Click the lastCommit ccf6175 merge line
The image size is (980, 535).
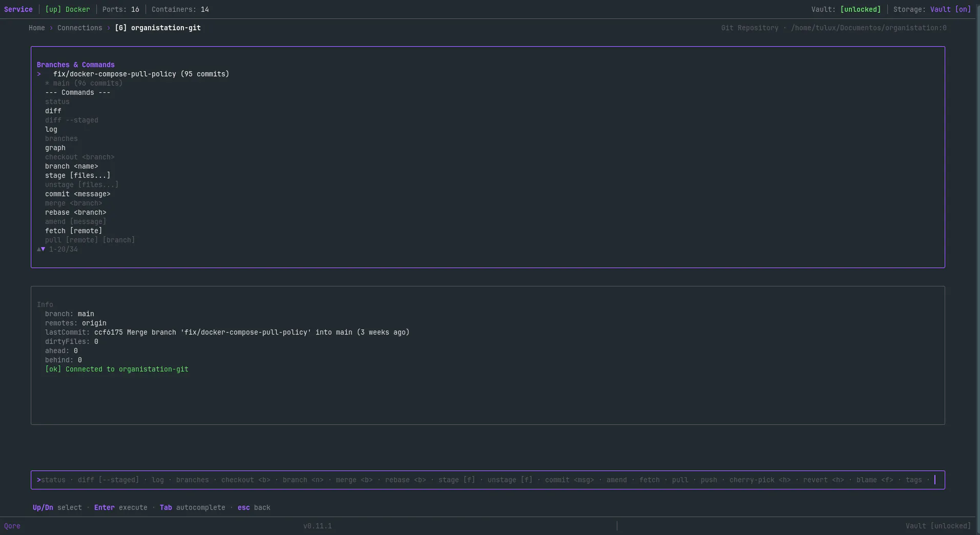(x=227, y=332)
